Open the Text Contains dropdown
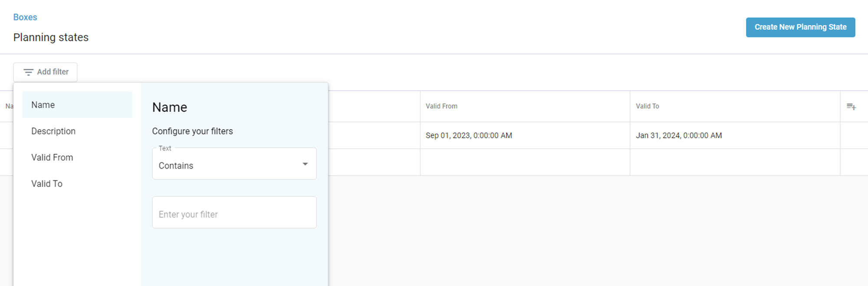 coord(234,164)
